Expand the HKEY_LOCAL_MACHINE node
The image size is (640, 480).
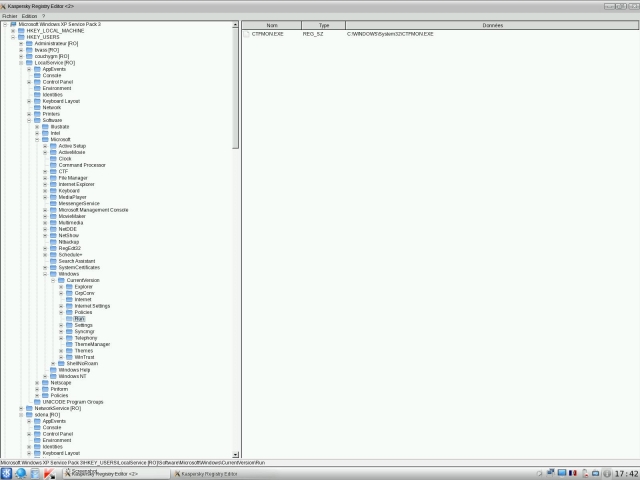pos(13,31)
